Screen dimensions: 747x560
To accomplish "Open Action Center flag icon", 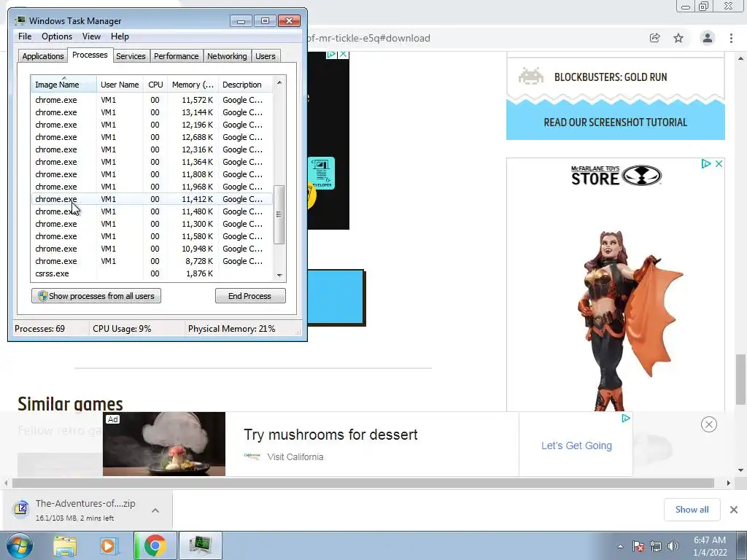I will pyautogui.click(x=638, y=546).
